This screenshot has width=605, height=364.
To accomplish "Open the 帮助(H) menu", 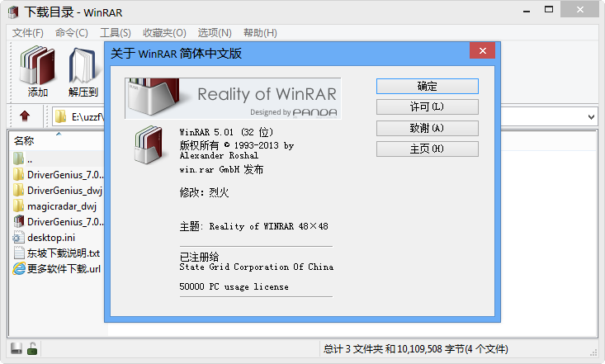I will tap(260, 33).
